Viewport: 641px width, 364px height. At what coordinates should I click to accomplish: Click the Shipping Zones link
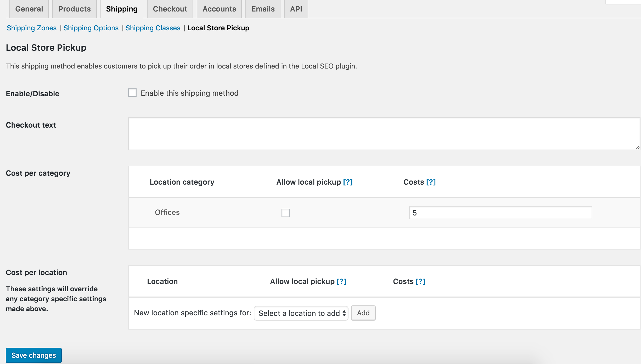(x=31, y=27)
